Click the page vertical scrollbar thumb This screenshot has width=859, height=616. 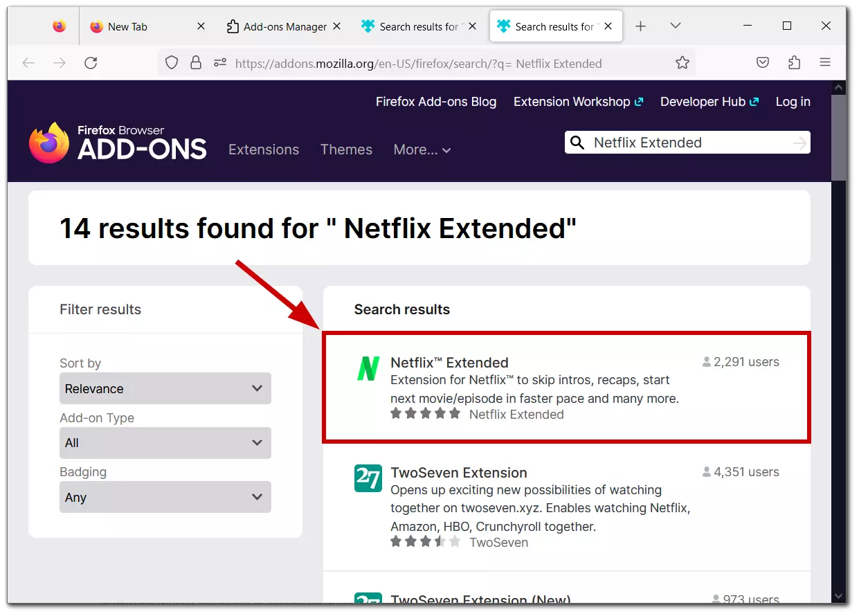838,137
